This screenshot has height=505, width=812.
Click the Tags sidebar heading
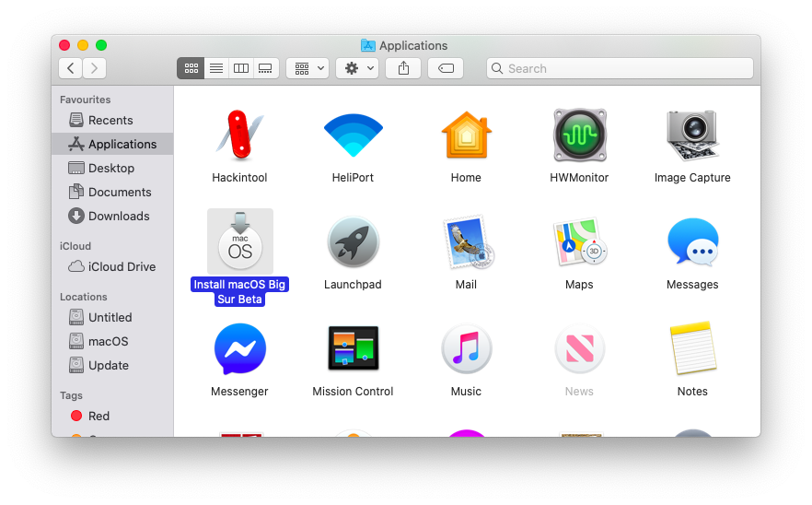point(71,395)
